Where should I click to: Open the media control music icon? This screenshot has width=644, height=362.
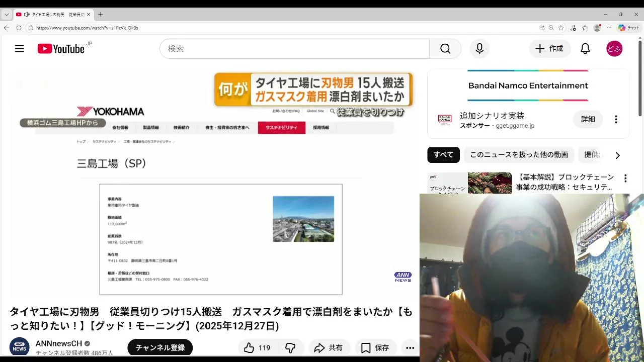click(x=574, y=28)
